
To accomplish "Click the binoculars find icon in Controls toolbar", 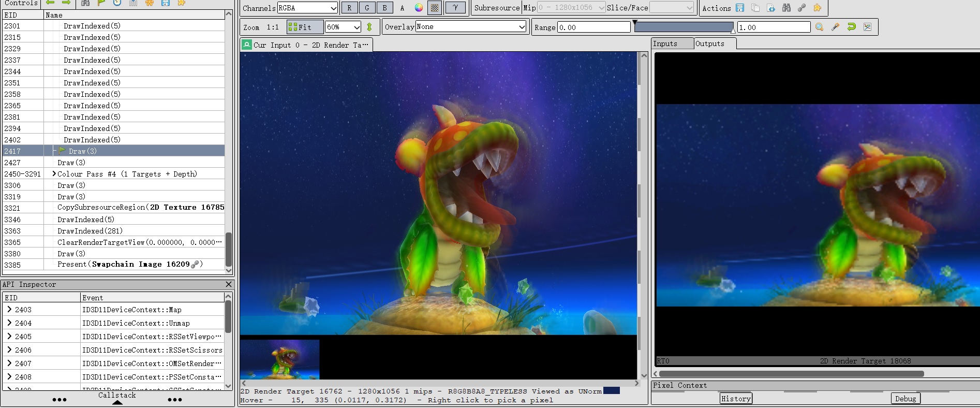I will tap(85, 3).
